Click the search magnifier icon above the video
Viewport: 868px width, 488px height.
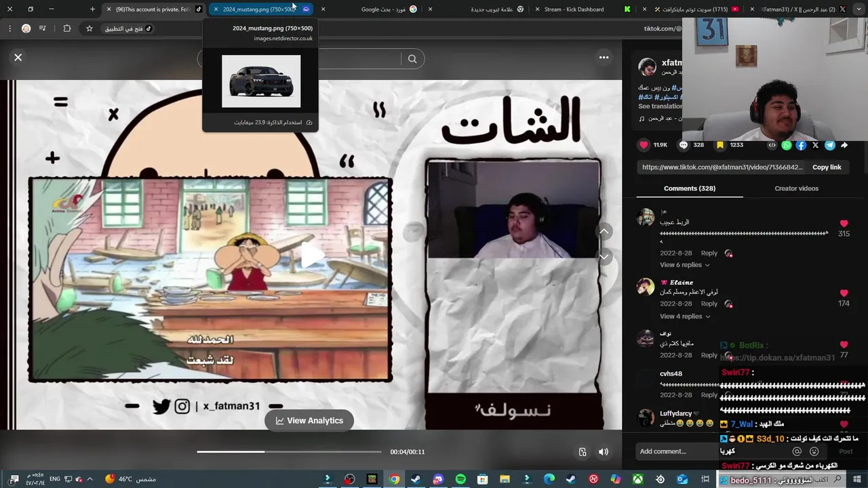pyautogui.click(x=412, y=59)
